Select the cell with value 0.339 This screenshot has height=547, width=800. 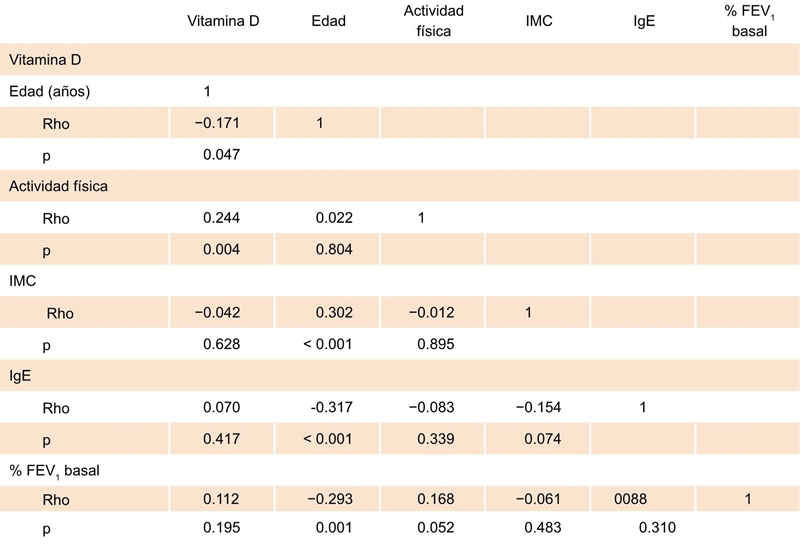coord(436,439)
